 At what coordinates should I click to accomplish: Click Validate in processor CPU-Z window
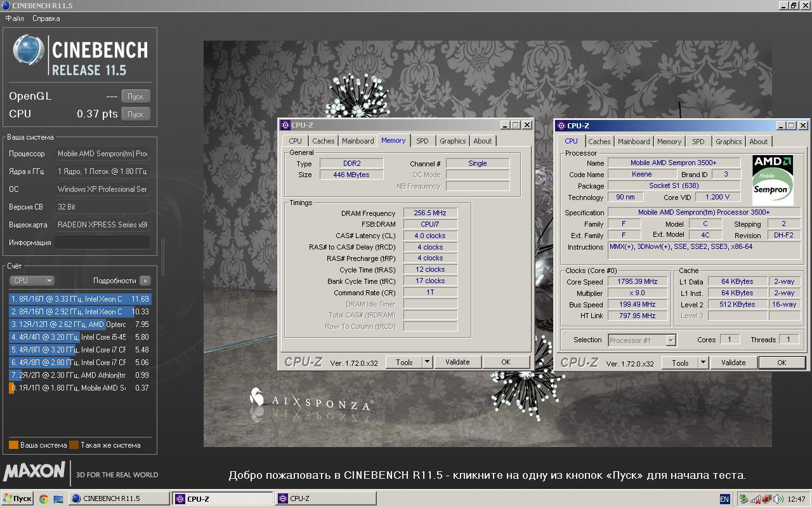pyautogui.click(x=733, y=363)
